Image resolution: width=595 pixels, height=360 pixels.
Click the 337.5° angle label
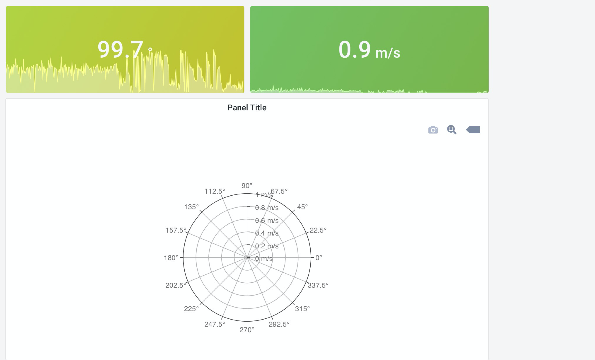point(318,285)
